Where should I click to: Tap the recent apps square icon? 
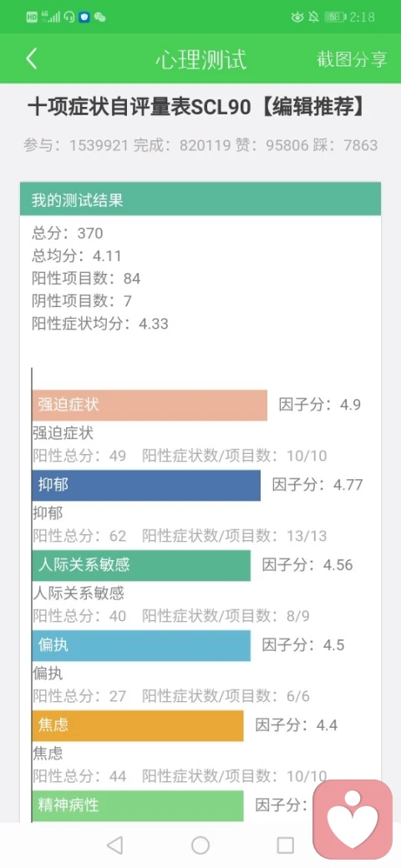(x=285, y=845)
